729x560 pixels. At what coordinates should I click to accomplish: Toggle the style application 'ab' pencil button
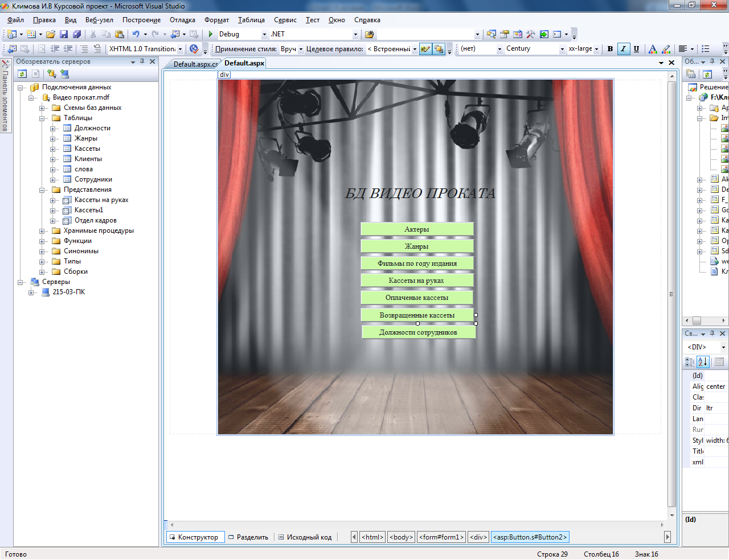pos(425,49)
